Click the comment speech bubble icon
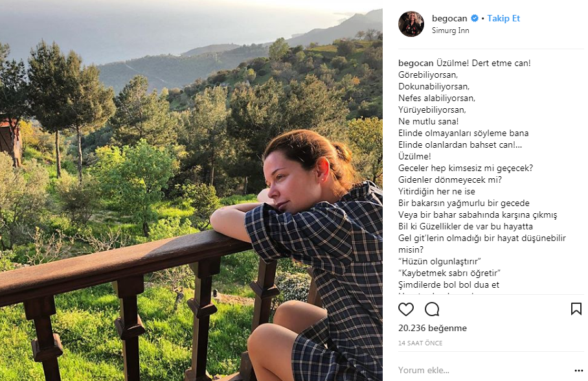The image size is (588, 381). [x=432, y=309]
